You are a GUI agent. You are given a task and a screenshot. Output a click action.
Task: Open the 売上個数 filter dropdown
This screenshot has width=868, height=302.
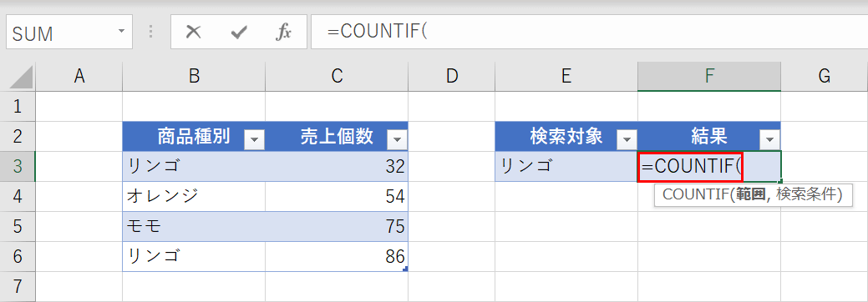[397, 140]
